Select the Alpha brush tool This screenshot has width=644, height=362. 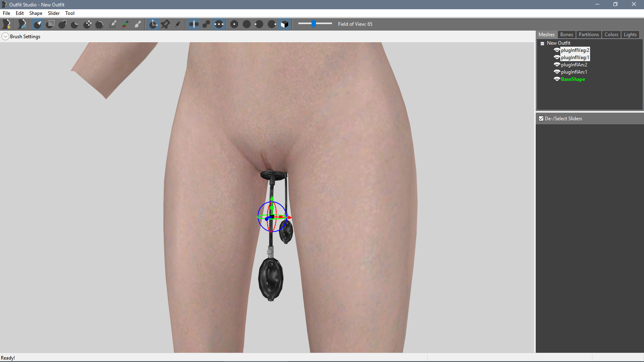(138, 24)
